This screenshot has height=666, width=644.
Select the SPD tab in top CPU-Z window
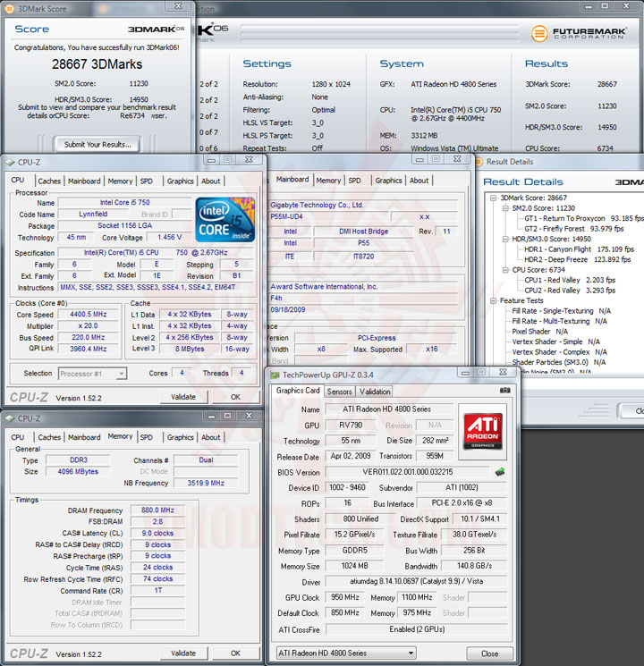click(x=146, y=181)
